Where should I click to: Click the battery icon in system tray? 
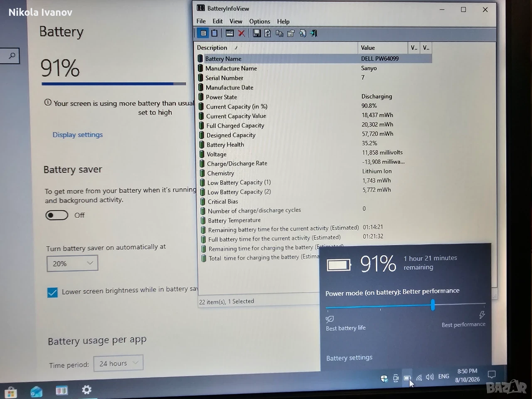(407, 378)
